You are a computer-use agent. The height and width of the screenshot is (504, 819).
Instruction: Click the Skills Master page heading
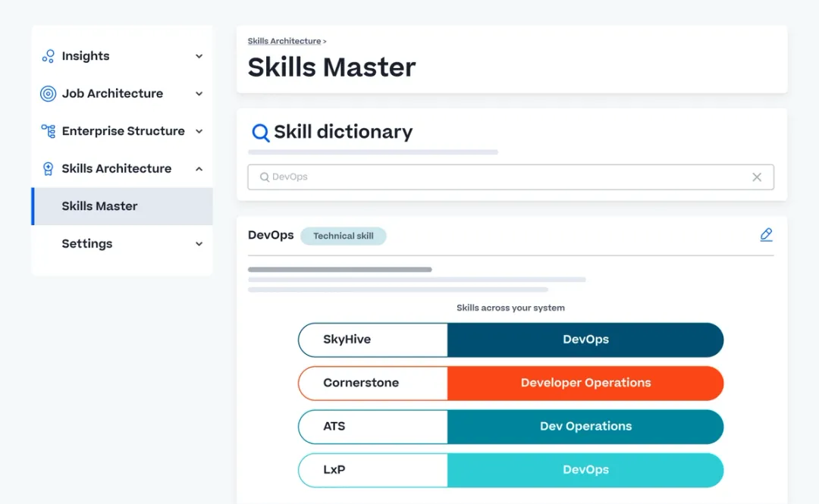pyautogui.click(x=331, y=67)
